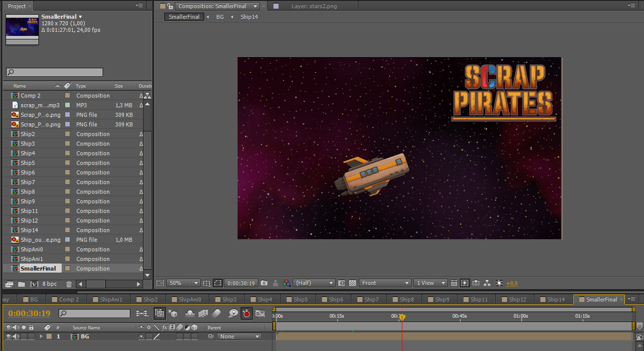Click the Brainstorm lightbulb icon

click(x=233, y=314)
